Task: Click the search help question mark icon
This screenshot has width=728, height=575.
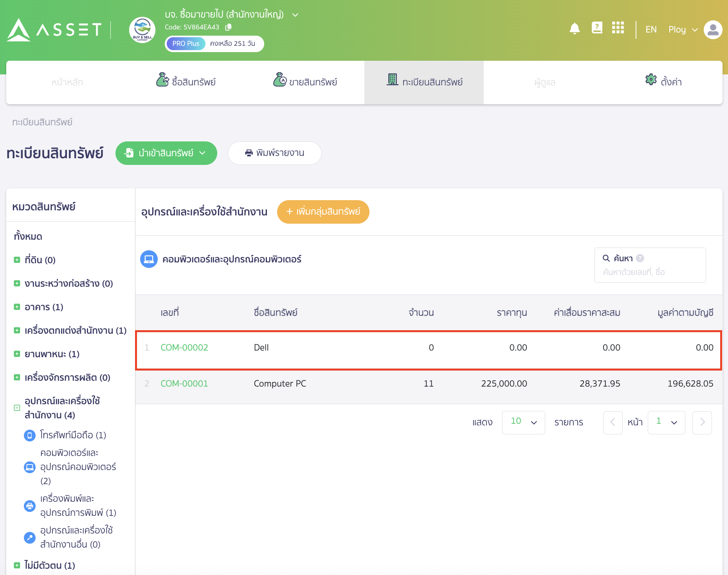Action: click(640, 258)
